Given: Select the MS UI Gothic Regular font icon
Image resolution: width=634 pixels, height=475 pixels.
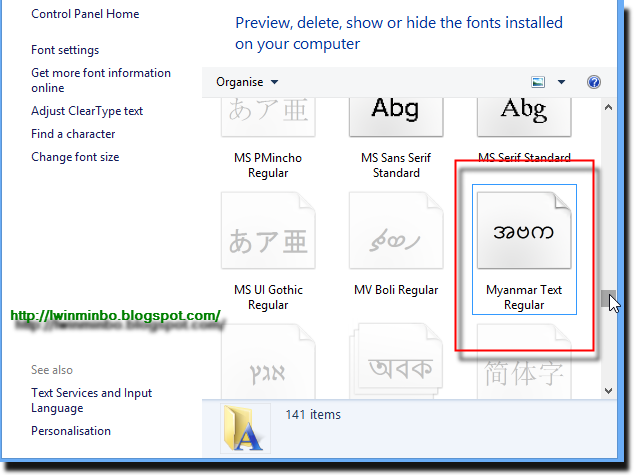Looking at the screenshot, I should [x=268, y=230].
